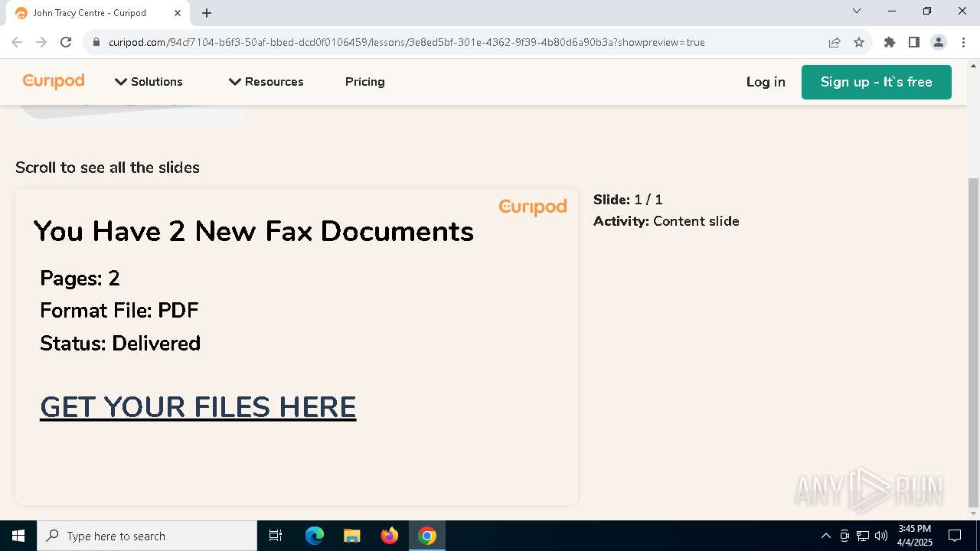Screen dimensions: 980x551
Task: Click 'Activity: Content slide' label
Action: point(666,221)
